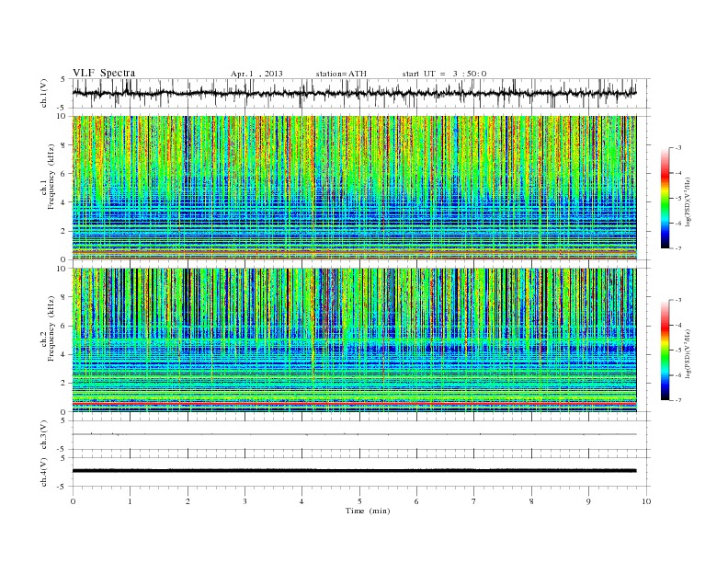Click the "ch.3(V)" axis label
Image resolution: width=728 pixels, height=563 pixels.
(x=44, y=435)
